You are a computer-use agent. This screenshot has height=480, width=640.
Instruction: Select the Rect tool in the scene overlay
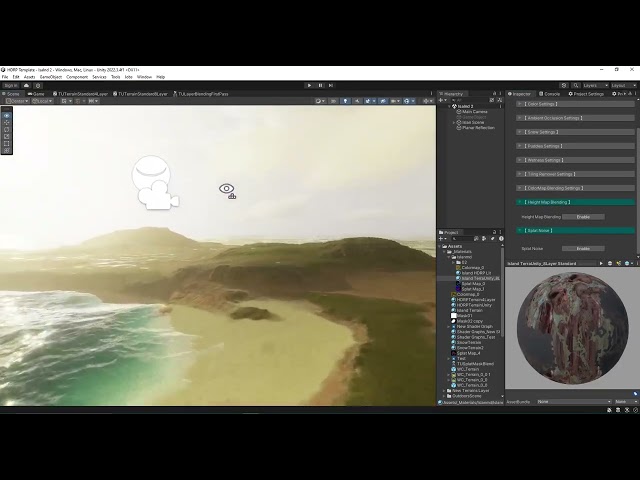[x=7, y=143]
